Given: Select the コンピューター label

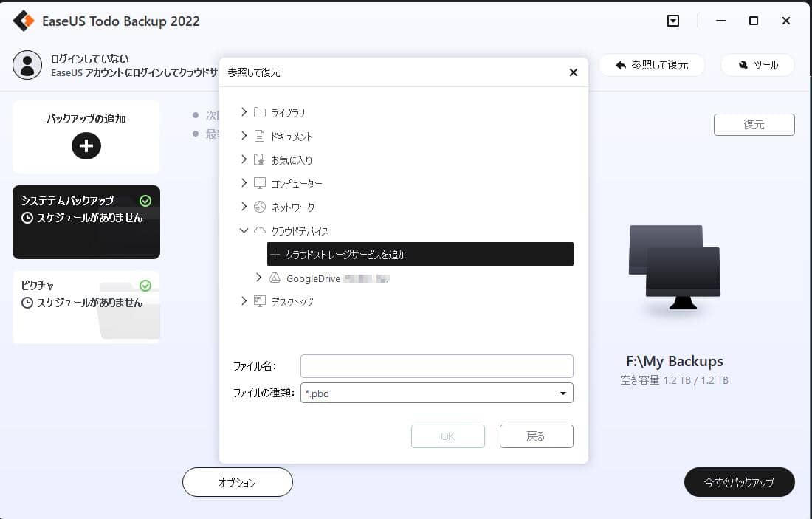Looking at the screenshot, I should 297,183.
